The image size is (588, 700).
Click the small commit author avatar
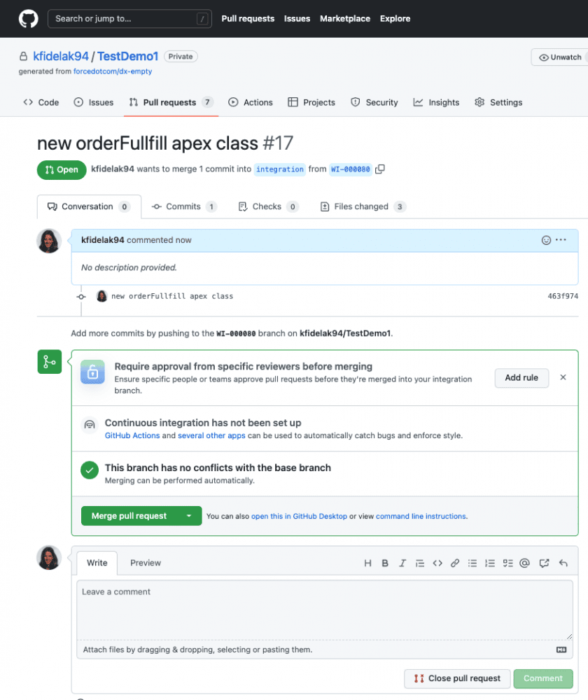(x=101, y=296)
